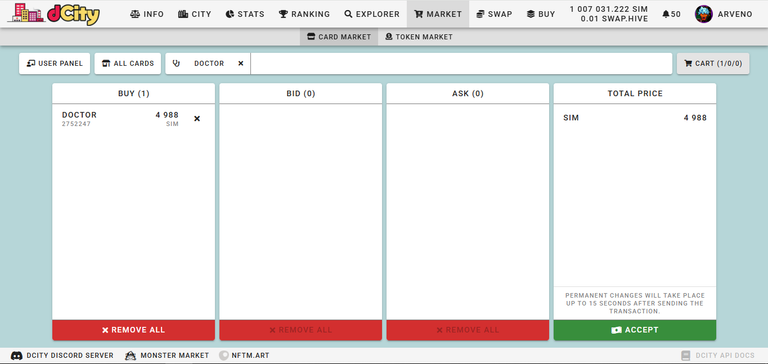
Task: Click the ARVENO profile avatar
Action: [703, 14]
